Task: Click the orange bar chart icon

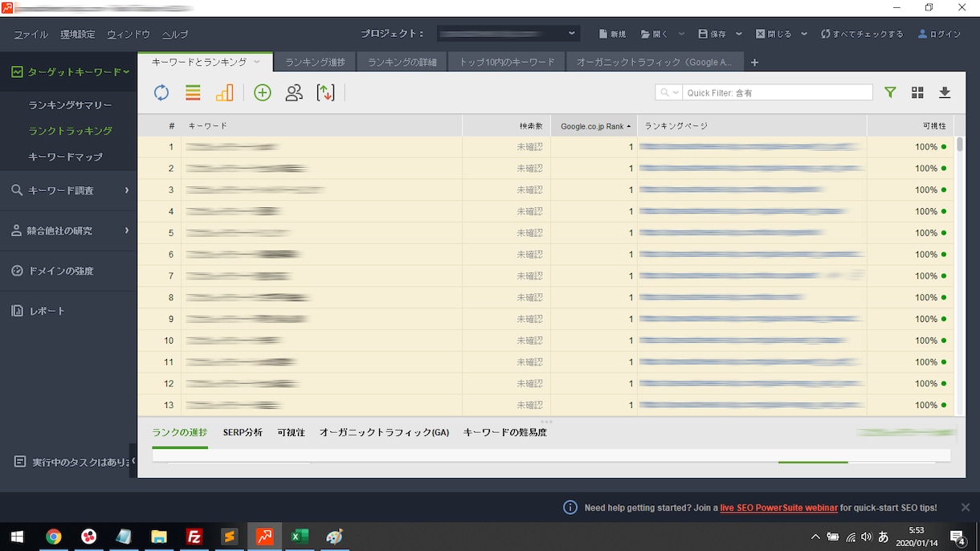Action: point(224,92)
